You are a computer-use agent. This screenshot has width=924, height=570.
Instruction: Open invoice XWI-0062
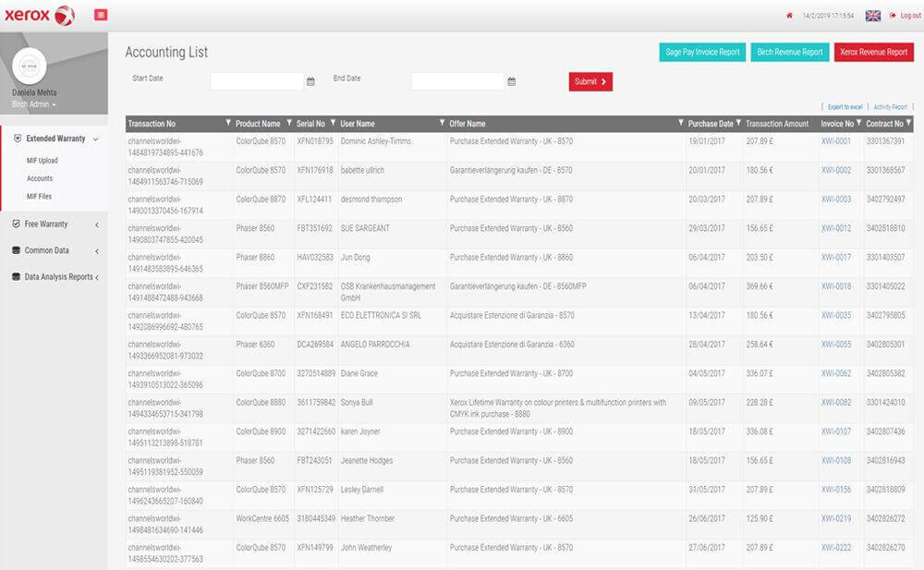[836, 374]
